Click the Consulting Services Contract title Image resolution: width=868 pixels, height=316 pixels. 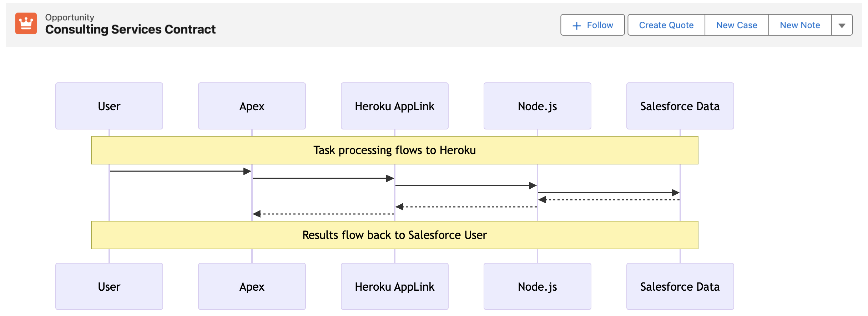point(130,30)
